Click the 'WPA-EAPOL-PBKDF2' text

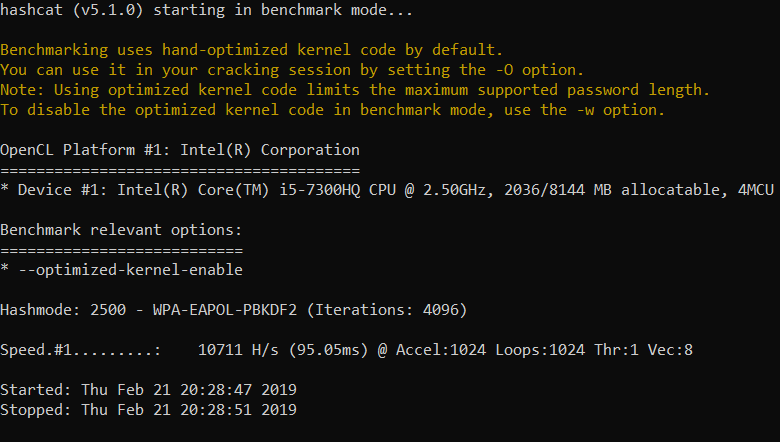coord(225,310)
